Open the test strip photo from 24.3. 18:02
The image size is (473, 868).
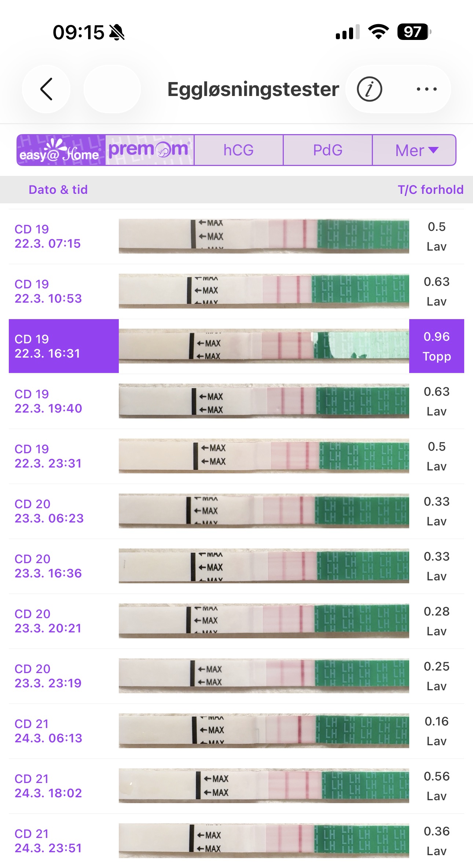264,786
